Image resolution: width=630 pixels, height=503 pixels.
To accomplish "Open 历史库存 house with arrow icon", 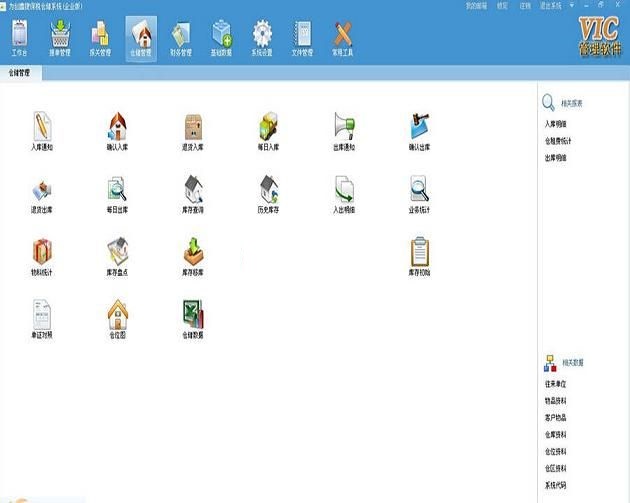I will [x=268, y=194].
